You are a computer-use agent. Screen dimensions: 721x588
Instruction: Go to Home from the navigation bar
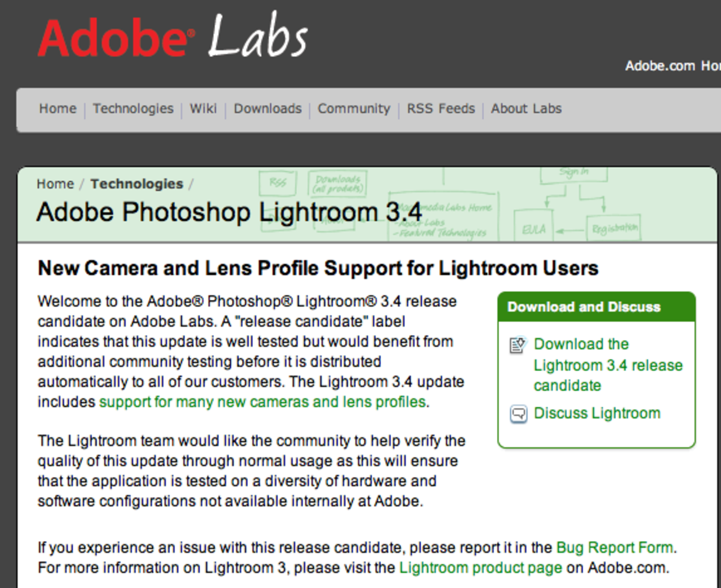point(57,109)
